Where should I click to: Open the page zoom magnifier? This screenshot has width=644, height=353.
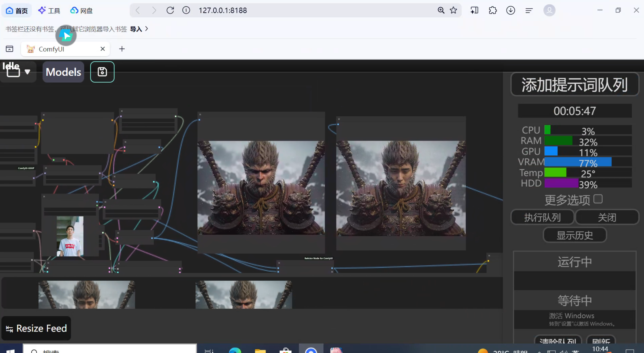(x=441, y=10)
